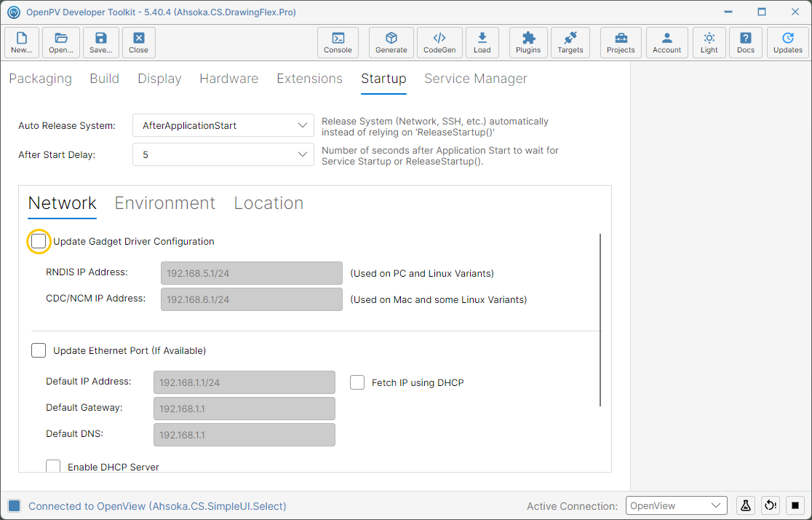Maximize the OpenPV window
812x520 pixels.
coord(762,12)
